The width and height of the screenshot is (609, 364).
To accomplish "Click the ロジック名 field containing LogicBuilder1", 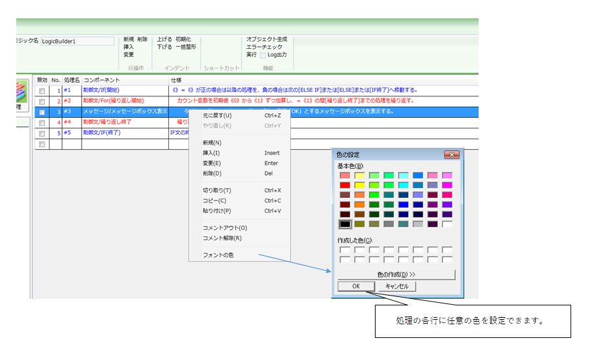I will point(78,41).
